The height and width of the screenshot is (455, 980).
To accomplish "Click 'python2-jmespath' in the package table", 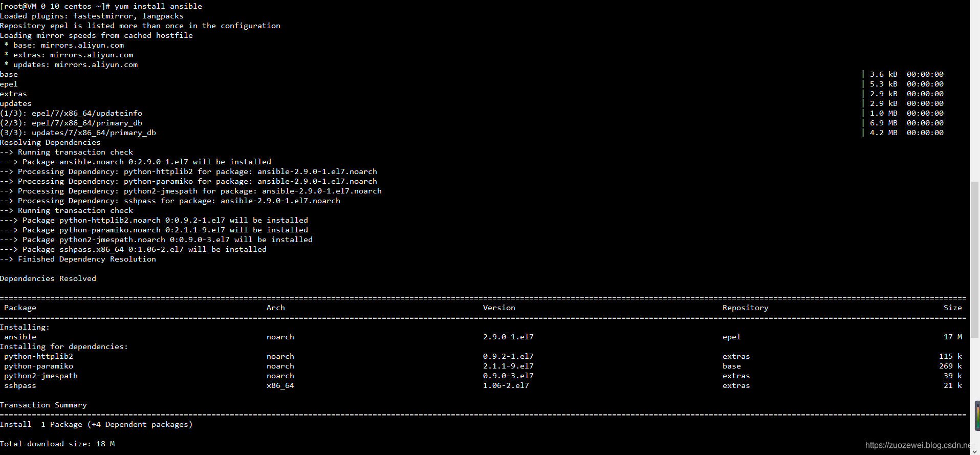I will tap(41, 376).
